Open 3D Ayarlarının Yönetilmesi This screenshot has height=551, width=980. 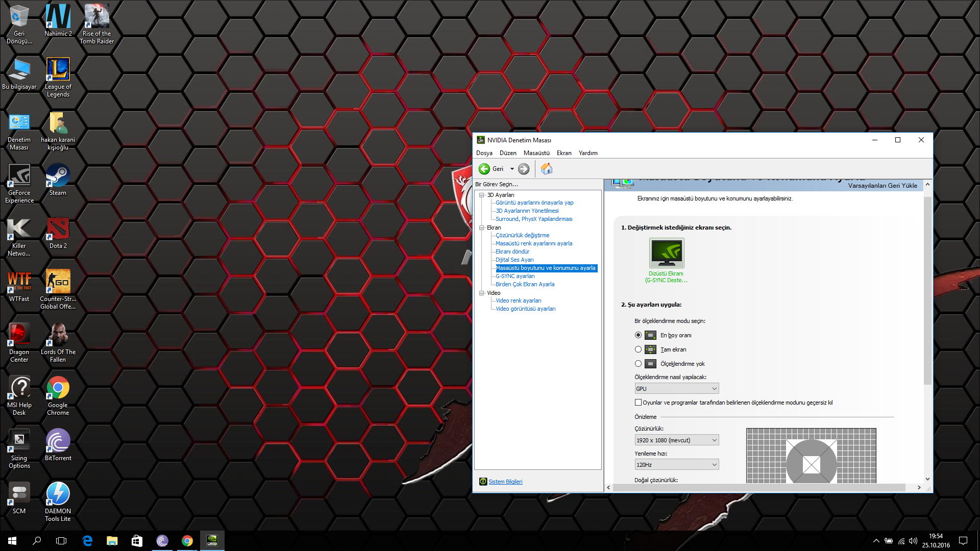click(527, 211)
